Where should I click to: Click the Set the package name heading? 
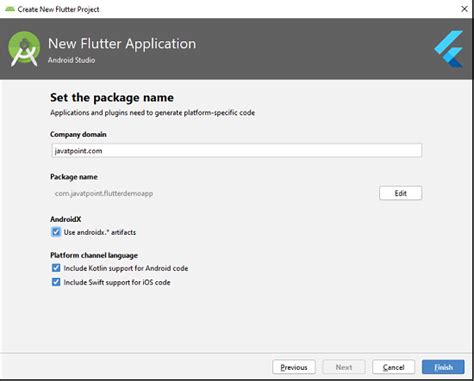point(112,97)
